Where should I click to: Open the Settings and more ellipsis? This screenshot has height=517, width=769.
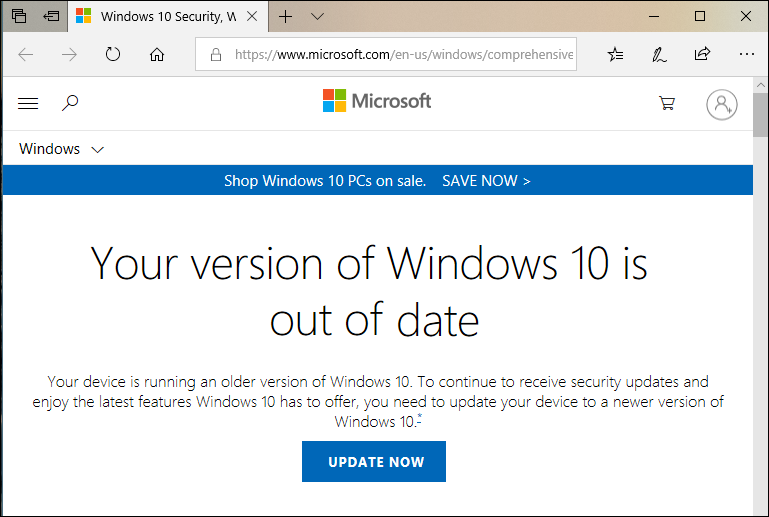coord(746,55)
